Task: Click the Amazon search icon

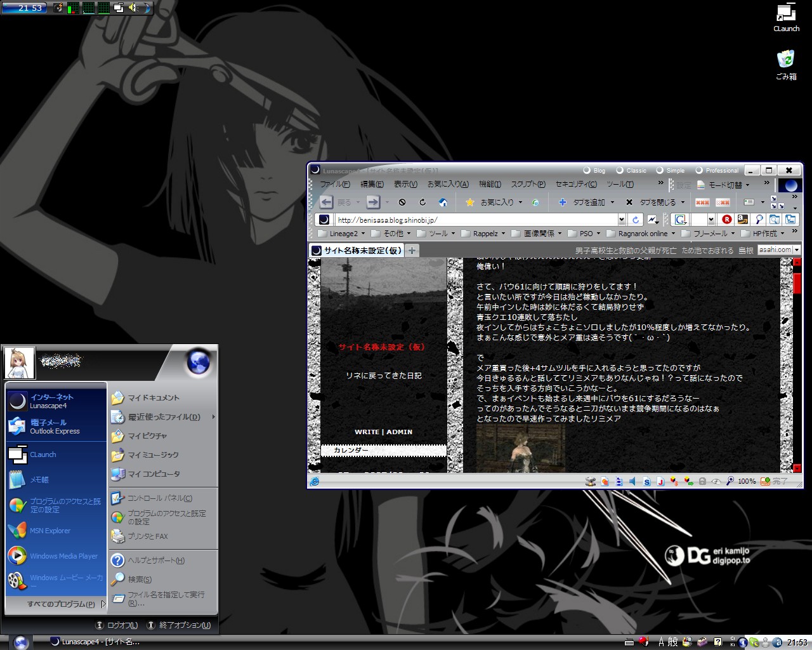Action: click(742, 220)
